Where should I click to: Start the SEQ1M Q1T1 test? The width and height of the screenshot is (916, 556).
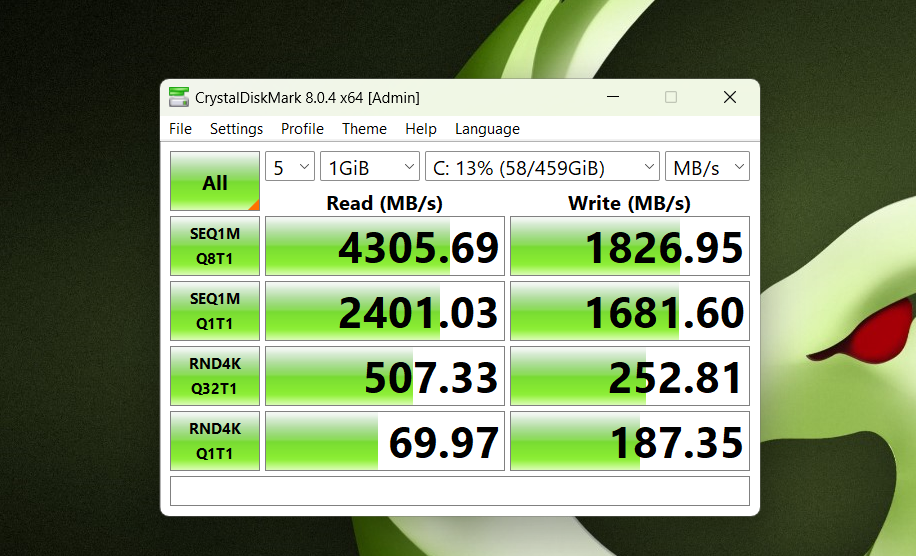215,311
